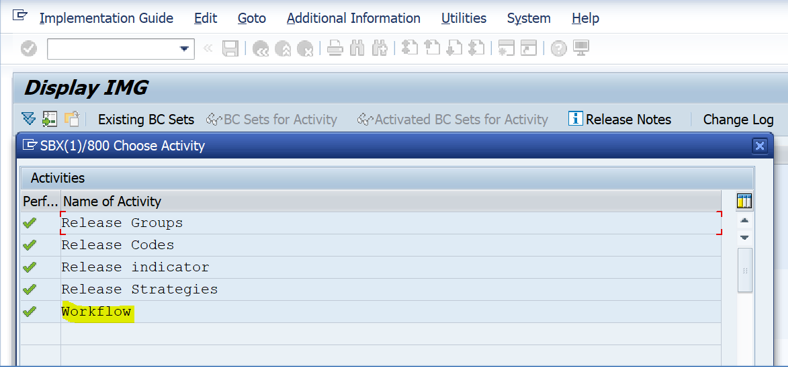Click the checkmark next to Release Strategies
This screenshot has height=367, width=788.
pyautogui.click(x=30, y=289)
